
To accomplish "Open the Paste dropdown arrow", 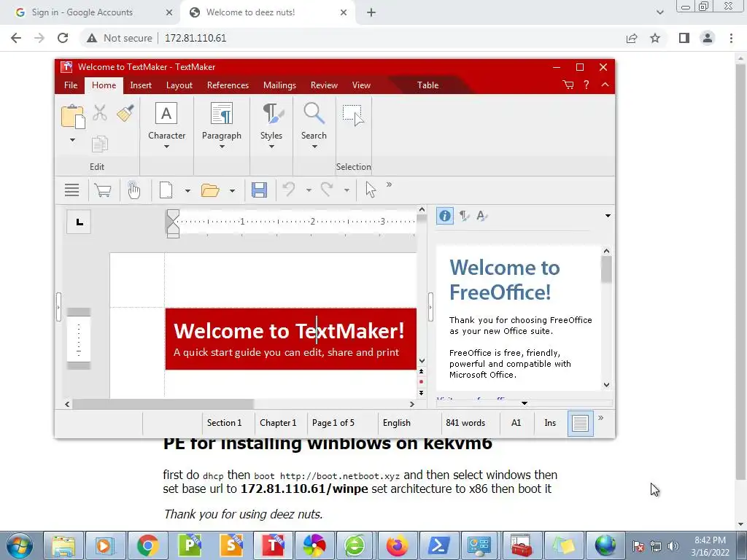I will (72, 140).
